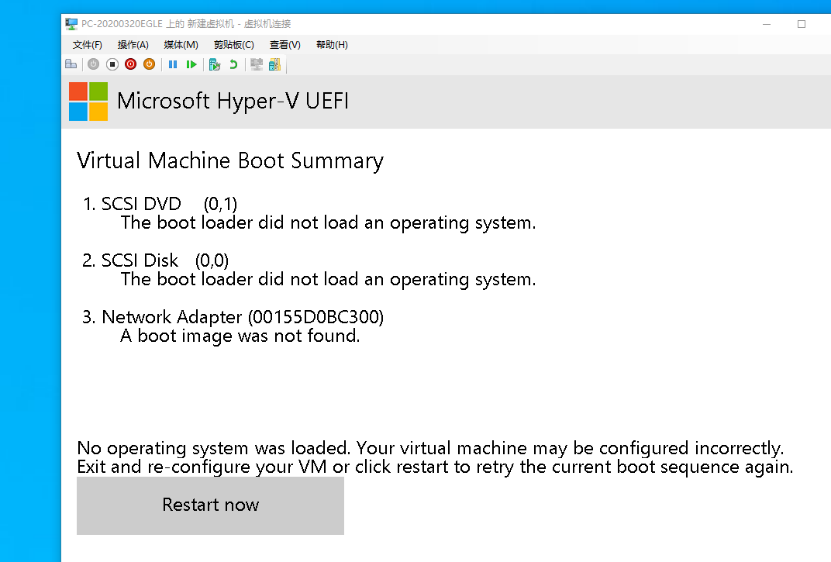This screenshot has height=562, width=831.
Task: Click the window icon in the title bar
Action: (x=72, y=24)
